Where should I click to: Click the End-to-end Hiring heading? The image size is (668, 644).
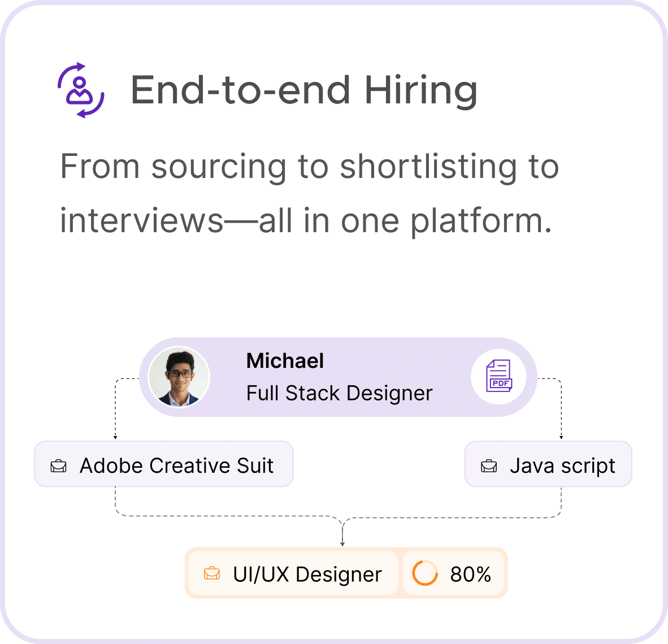tap(303, 90)
